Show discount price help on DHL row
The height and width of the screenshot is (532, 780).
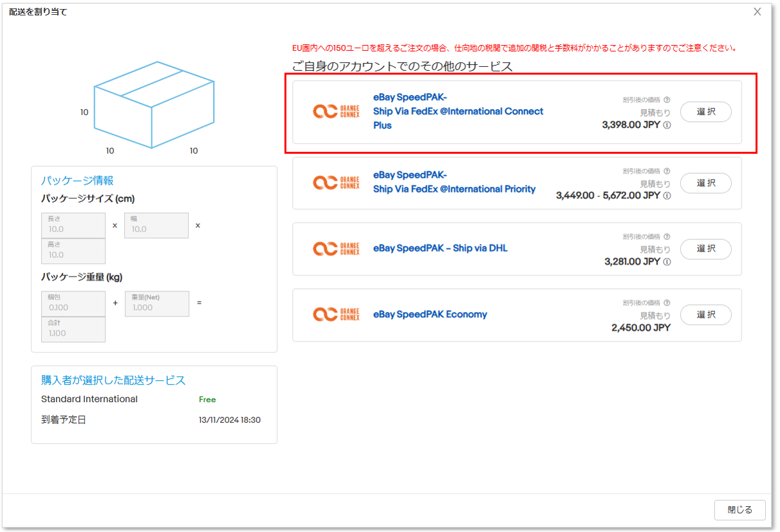(667, 237)
